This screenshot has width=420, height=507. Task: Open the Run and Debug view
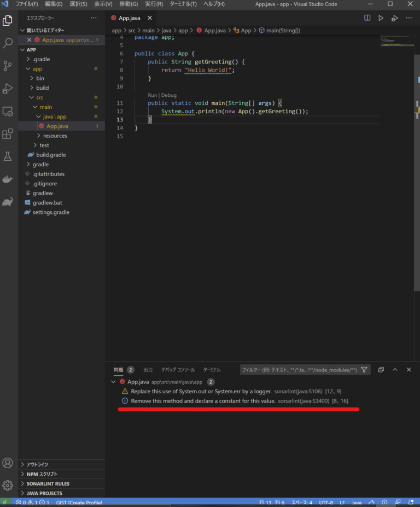(8, 88)
